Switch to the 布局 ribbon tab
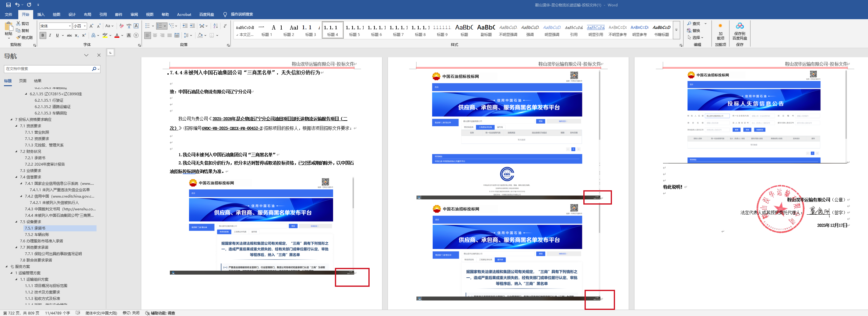This screenshot has height=316, width=868. [x=88, y=15]
